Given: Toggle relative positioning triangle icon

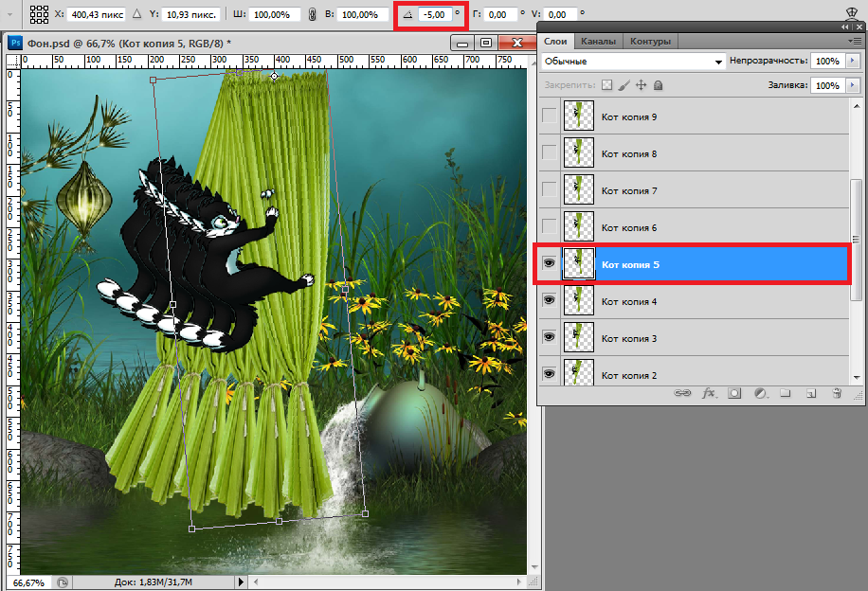Looking at the screenshot, I should [x=136, y=14].
